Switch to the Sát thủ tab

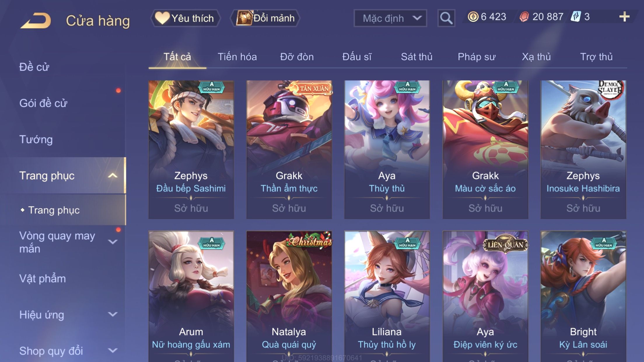(416, 57)
